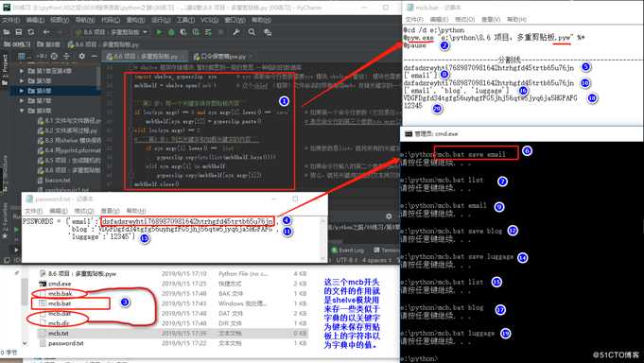Click the Profile icon in PyCharm toolbar

(196, 32)
